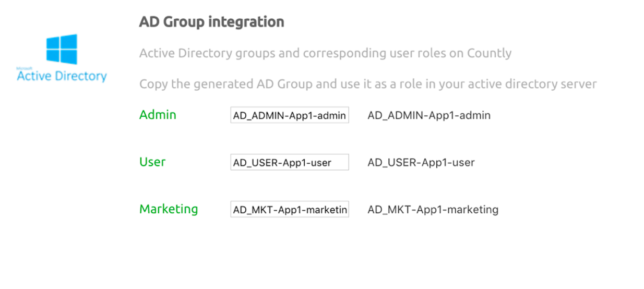
Task: Click the Marketing AD group input field
Action: click(290, 209)
